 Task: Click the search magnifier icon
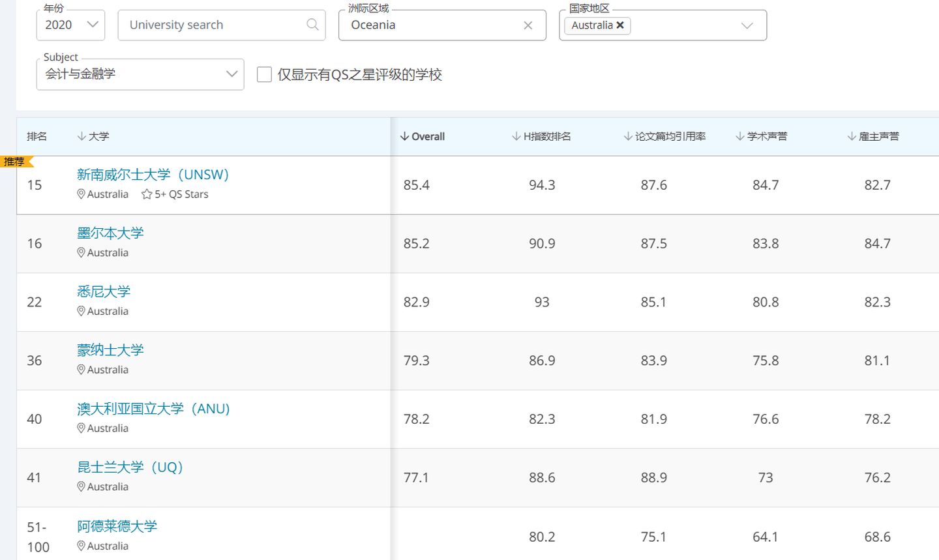[312, 25]
